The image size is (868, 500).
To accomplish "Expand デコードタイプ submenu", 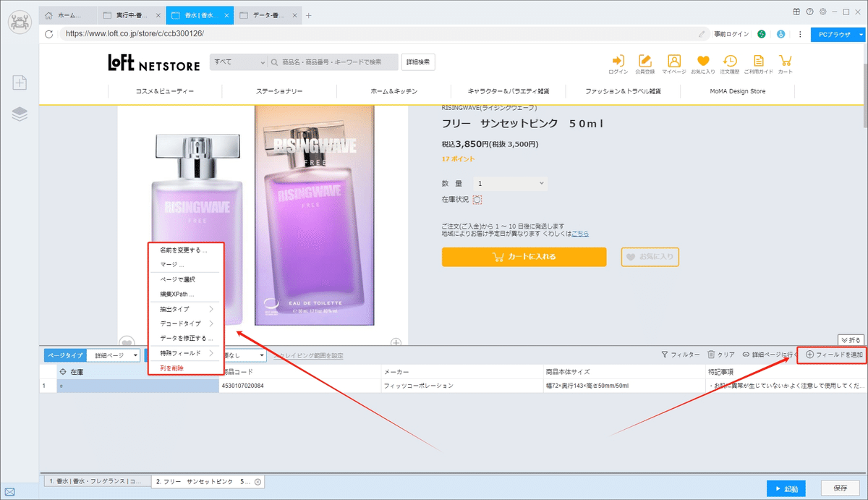I will [186, 323].
